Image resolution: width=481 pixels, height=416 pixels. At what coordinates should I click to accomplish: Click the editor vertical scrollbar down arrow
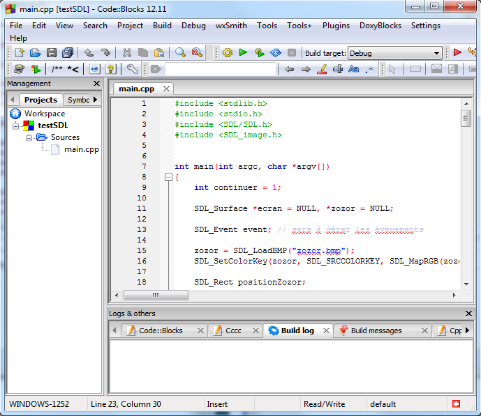466,284
